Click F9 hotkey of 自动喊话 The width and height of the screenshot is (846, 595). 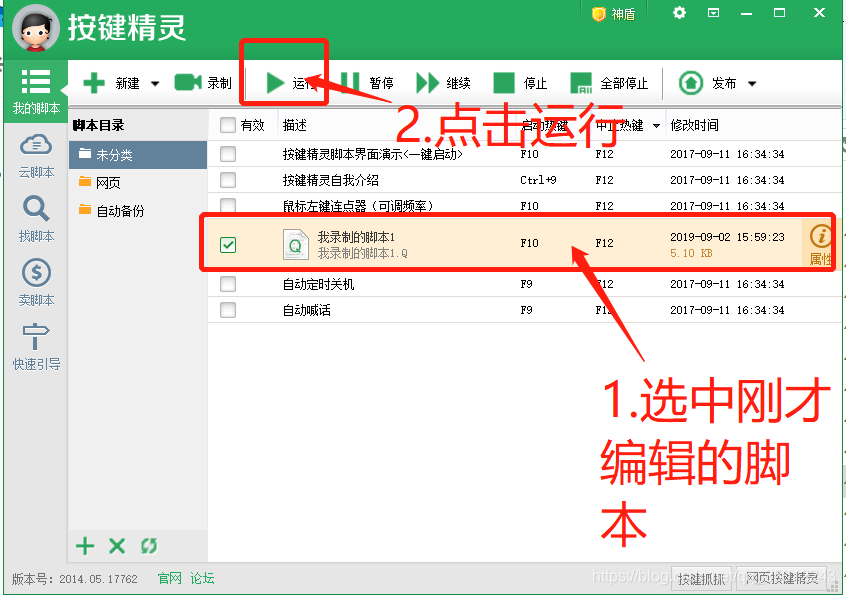(527, 310)
